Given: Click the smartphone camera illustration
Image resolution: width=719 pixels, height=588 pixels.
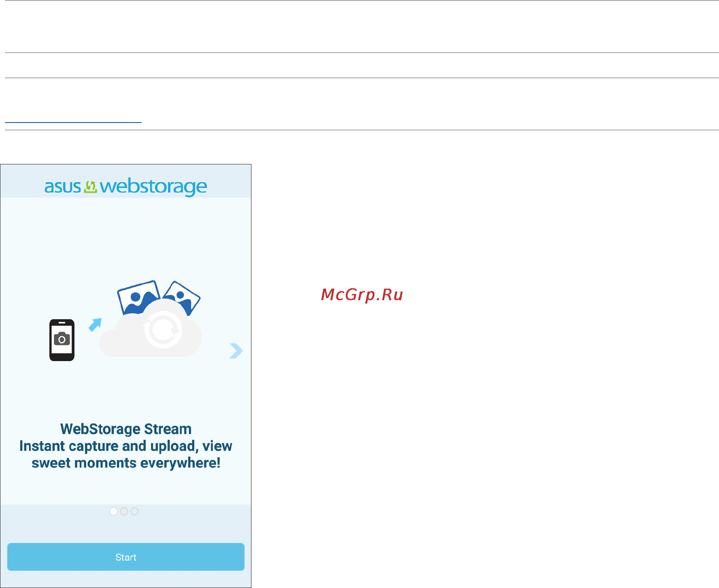Looking at the screenshot, I should point(62,340).
